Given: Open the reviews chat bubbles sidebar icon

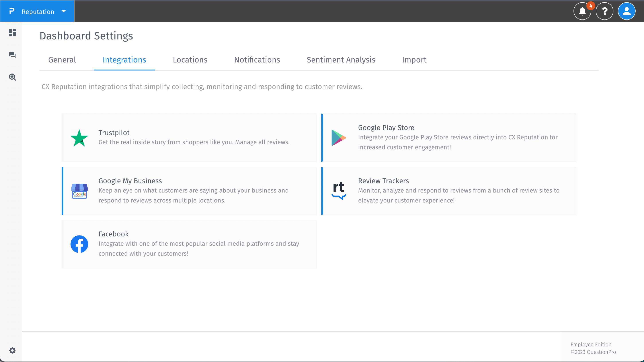Looking at the screenshot, I should point(12,55).
